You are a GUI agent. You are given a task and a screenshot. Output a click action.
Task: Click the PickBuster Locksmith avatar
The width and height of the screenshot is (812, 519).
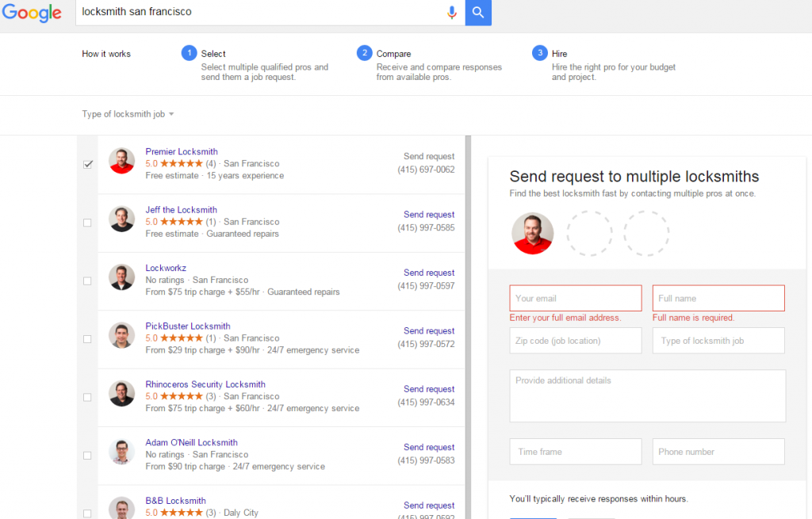coord(121,335)
